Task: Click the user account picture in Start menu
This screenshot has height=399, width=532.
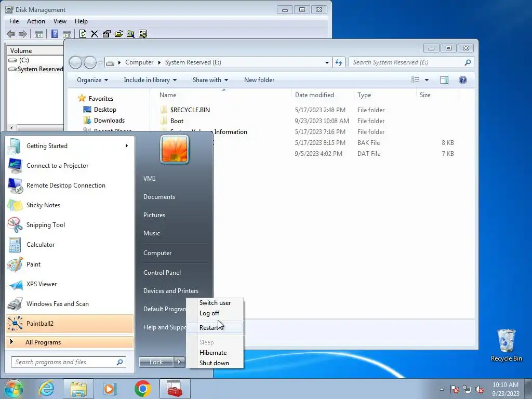Action: (175, 149)
